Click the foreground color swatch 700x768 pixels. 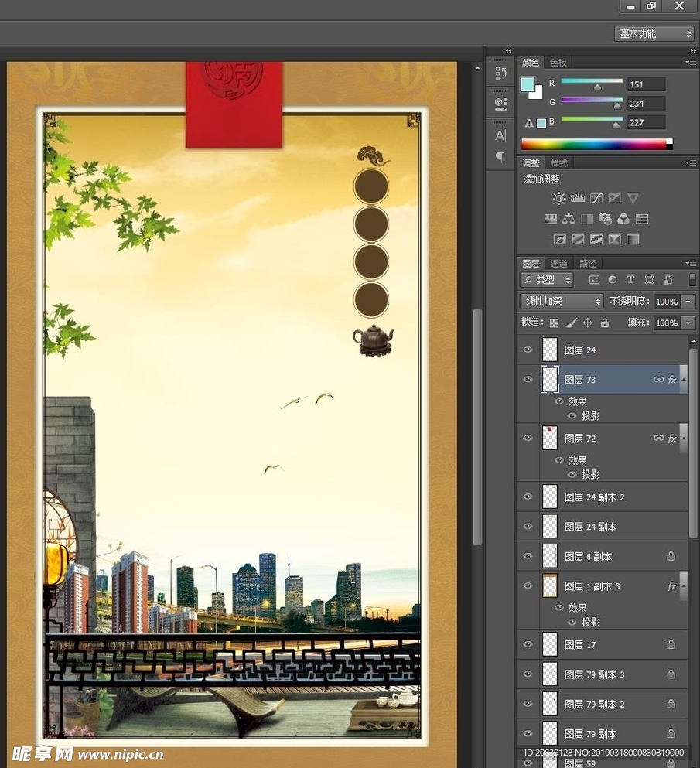(x=528, y=84)
